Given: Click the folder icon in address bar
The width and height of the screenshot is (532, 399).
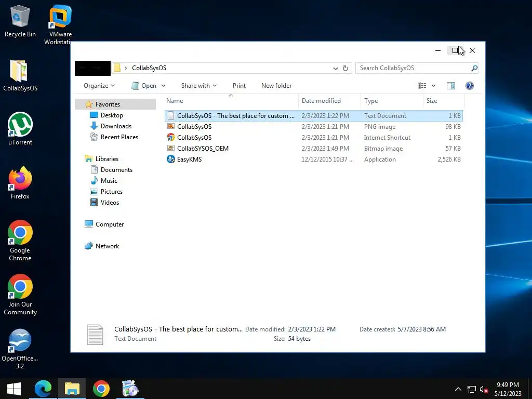Looking at the screenshot, I should (117, 68).
